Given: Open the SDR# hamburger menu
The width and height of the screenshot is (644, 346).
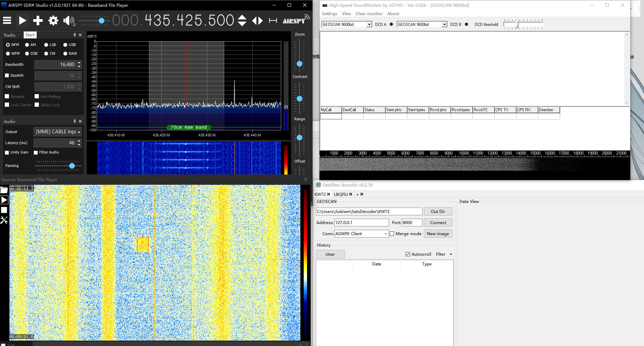Looking at the screenshot, I should [x=7, y=20].
